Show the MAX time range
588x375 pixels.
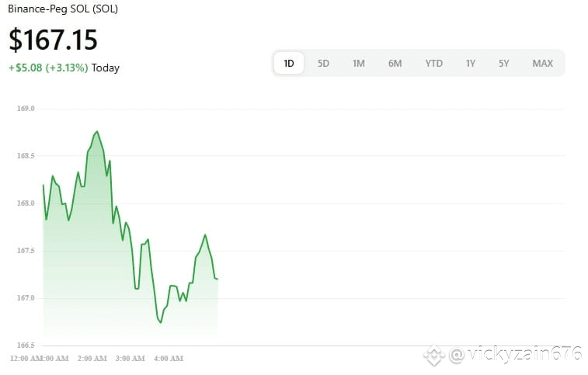[543, 64]
